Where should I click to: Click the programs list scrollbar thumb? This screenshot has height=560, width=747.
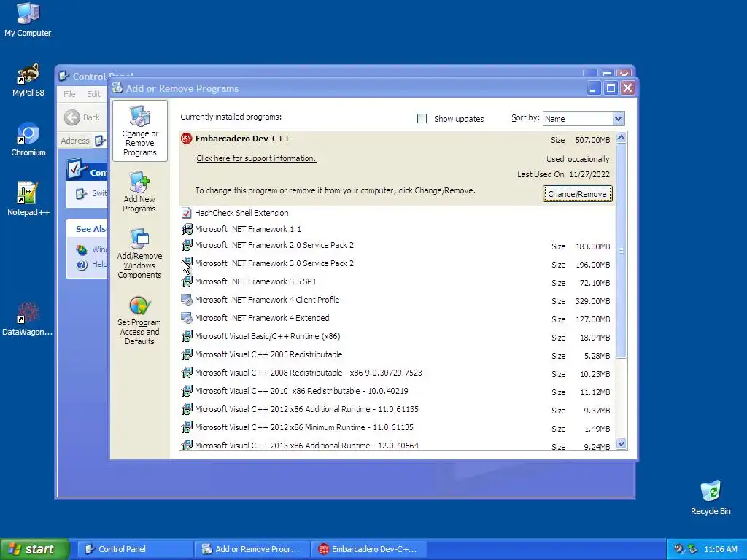coord(621,251)
